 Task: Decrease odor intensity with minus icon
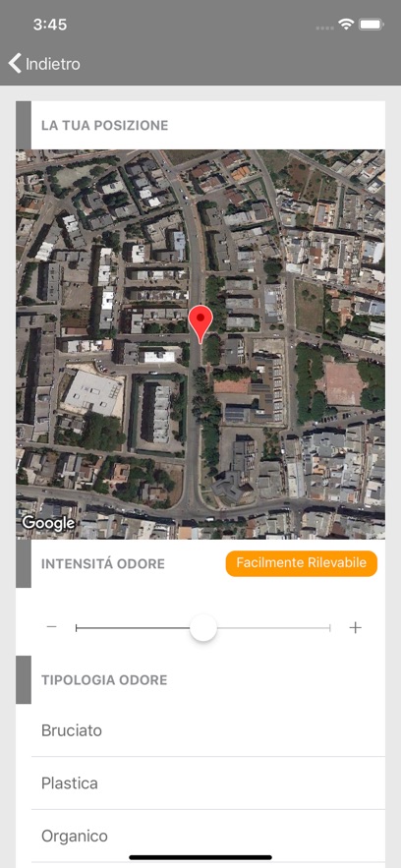click(x=52, y=627)
